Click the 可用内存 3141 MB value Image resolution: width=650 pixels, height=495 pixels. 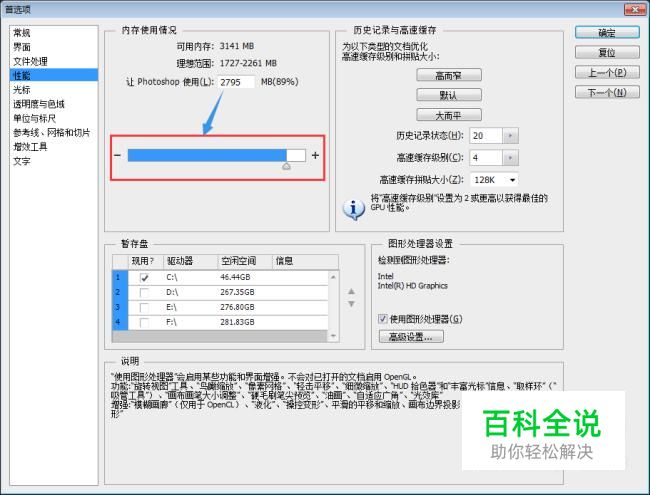tap(237, 46)
